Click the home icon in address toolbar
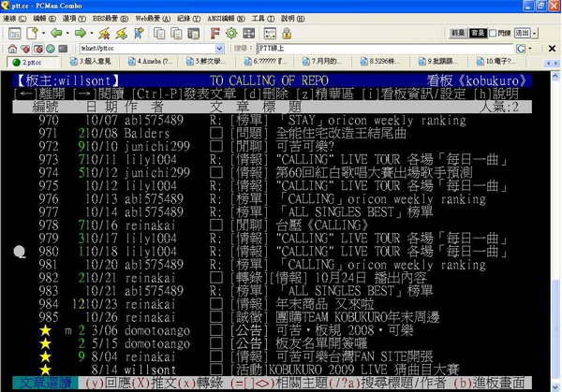The width and height of the screenshot is (562, 392). click(12, 49)
